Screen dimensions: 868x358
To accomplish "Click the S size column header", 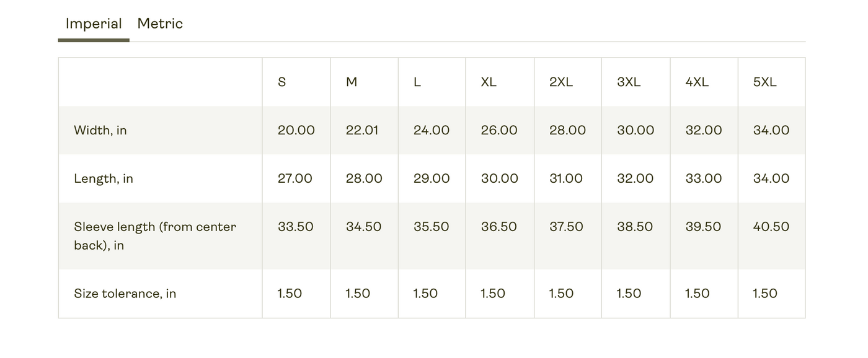I will pos(282,82).
